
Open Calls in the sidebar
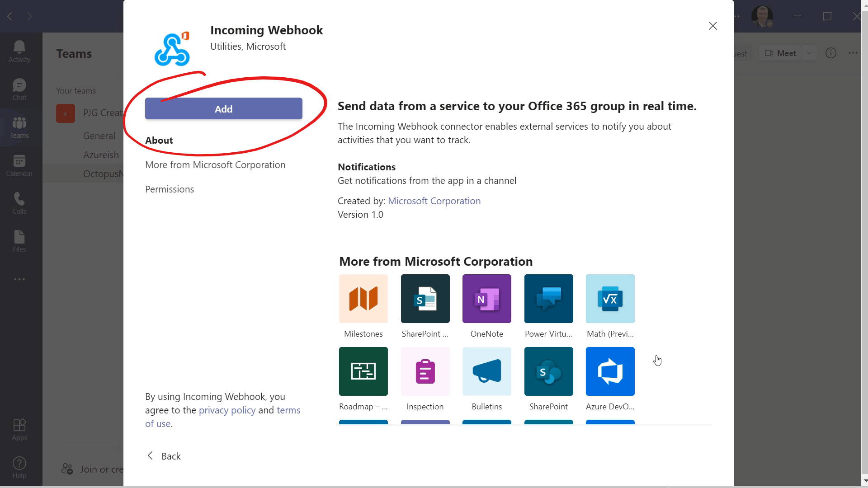point(19,203)
